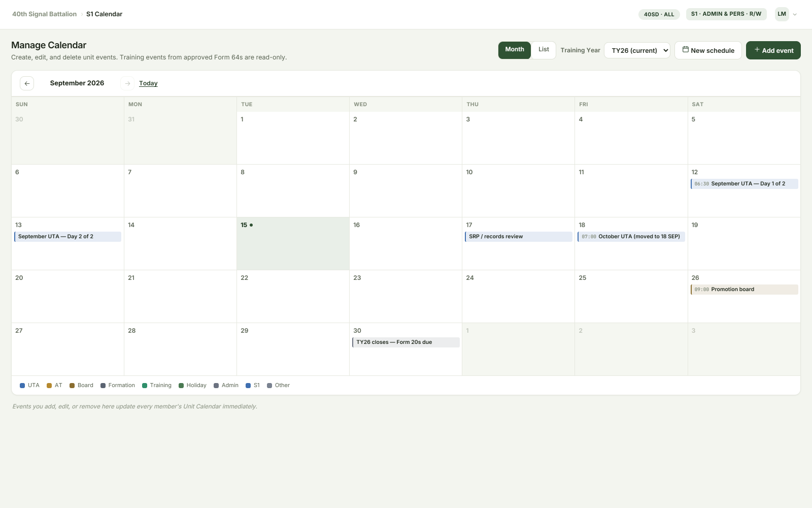The image size is (812, 508).
Task: Click the Holiday legend color swatch
Action: [181, 386]
